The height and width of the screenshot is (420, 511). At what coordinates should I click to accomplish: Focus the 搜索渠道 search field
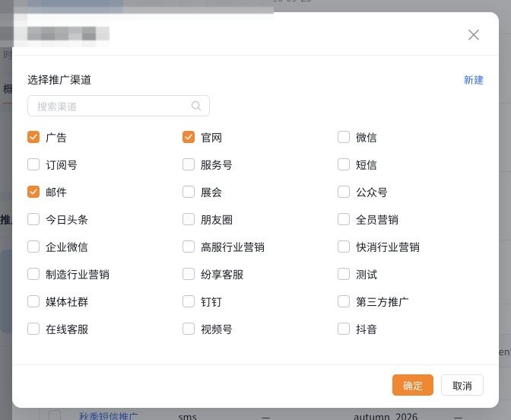[x=119, y=106]
